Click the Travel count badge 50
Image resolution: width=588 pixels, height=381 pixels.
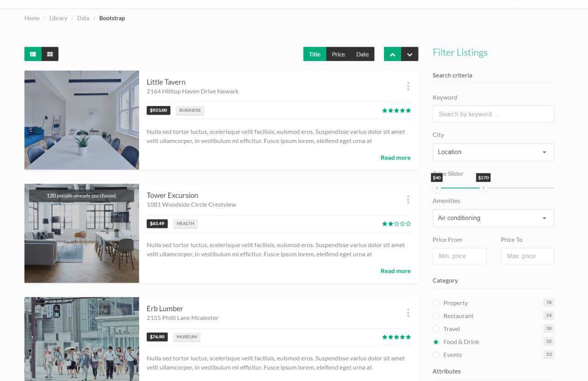[x=548, y=329]
